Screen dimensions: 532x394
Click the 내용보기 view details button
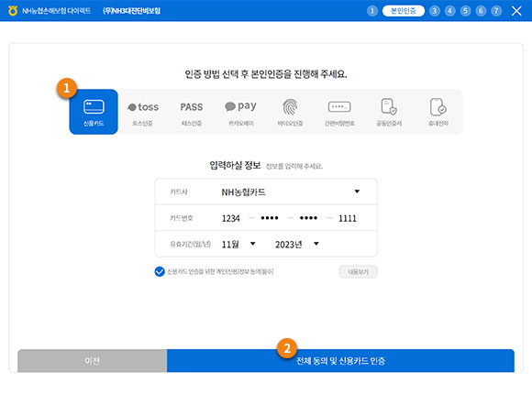click(358, 271)
